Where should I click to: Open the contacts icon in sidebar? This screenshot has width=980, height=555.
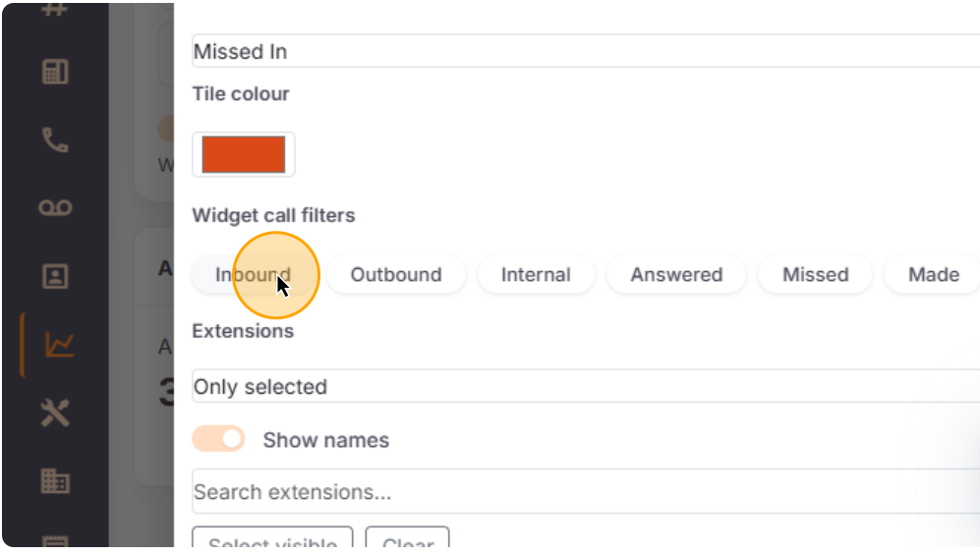click(x=55, y=276)
